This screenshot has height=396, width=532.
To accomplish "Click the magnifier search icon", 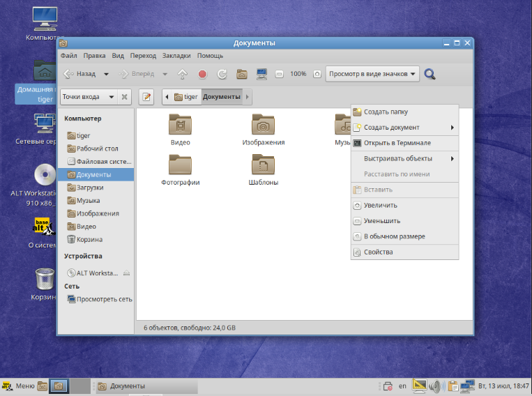I will 430,74.
